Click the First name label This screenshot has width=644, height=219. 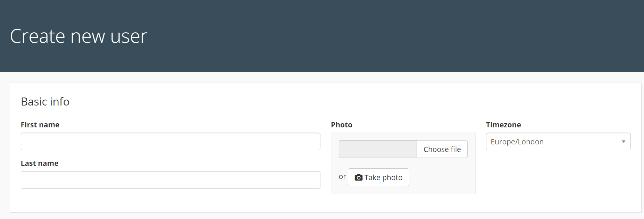click(x=40, y=125)
